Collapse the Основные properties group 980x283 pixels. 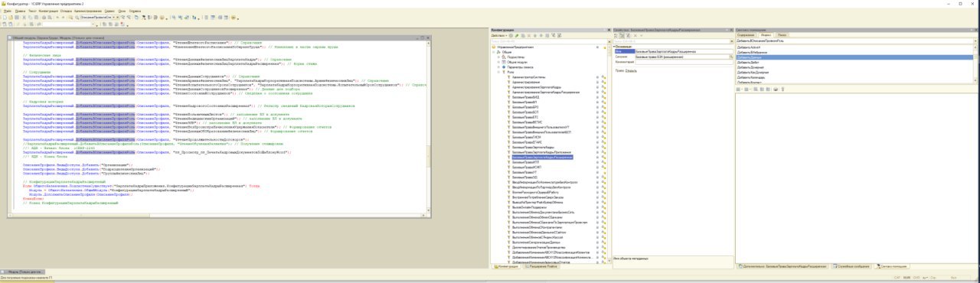tap(614, 46)
